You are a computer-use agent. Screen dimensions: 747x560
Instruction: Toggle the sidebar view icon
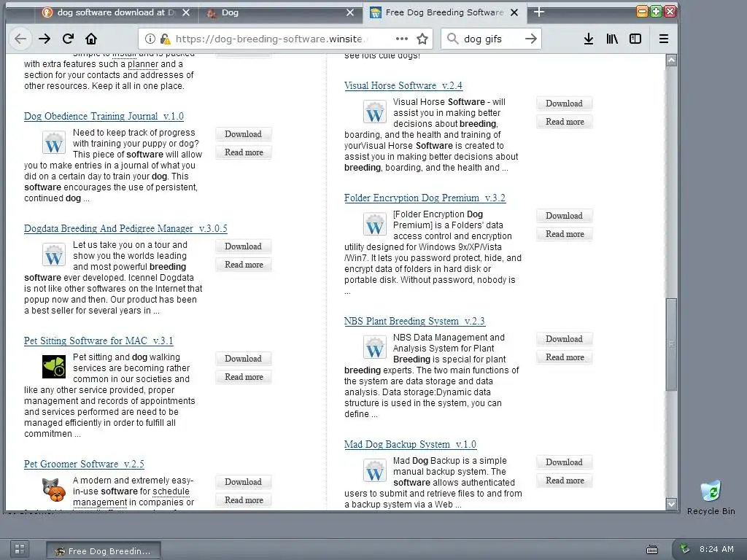click(x=635, y=39)
